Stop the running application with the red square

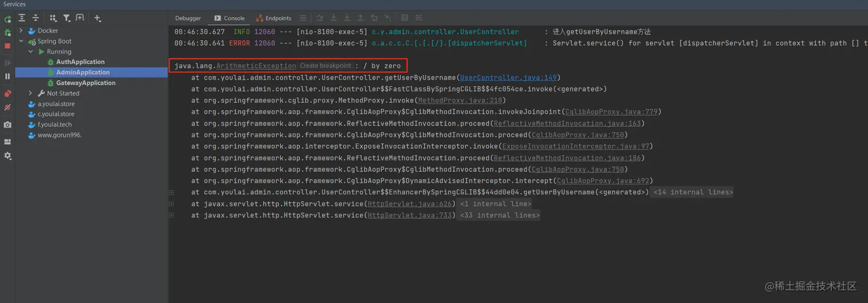tap(7, 46)
